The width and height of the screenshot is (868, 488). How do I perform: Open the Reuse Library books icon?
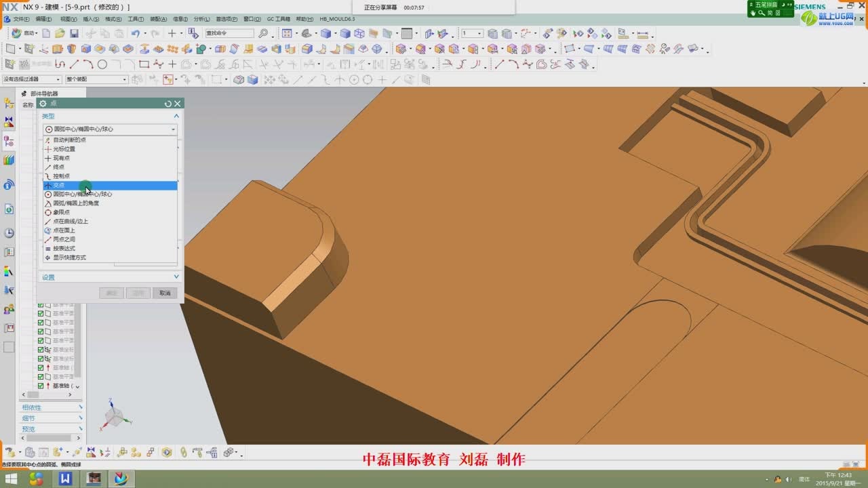(9, 160)
